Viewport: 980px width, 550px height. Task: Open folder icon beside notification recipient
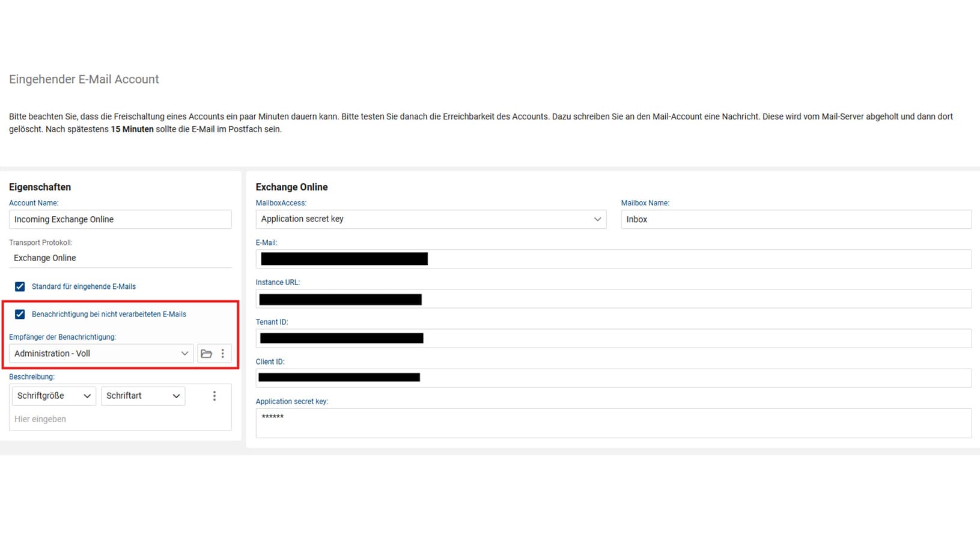(206, 354)
